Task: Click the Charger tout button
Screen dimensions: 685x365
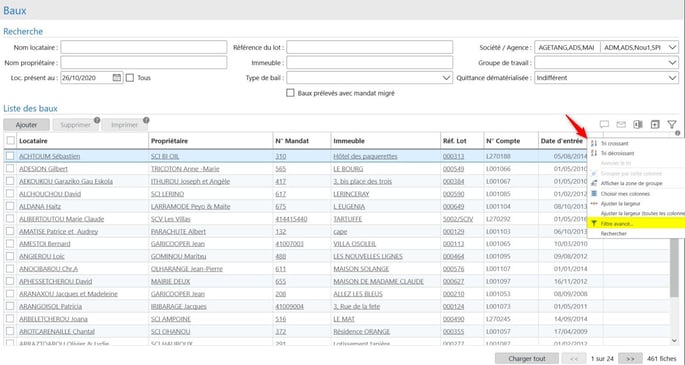Action: tap(527, 358)
